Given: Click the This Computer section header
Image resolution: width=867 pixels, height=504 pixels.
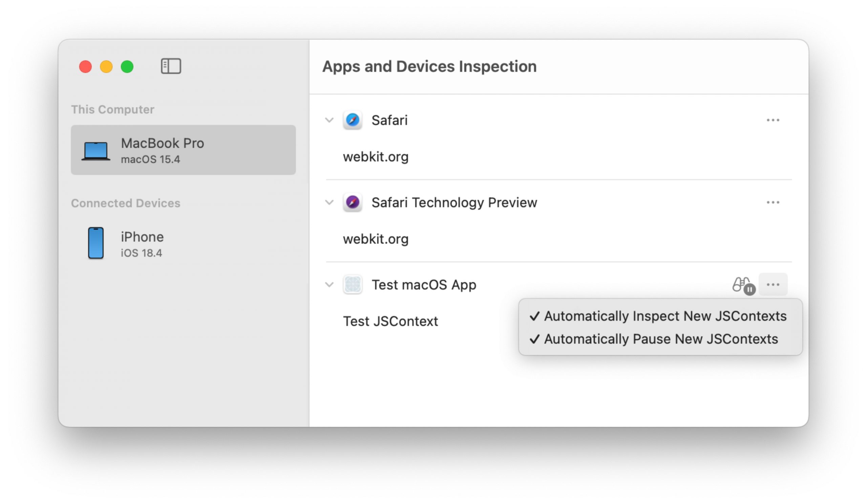Looking at the screenshot, I should [x=112, y=109].
